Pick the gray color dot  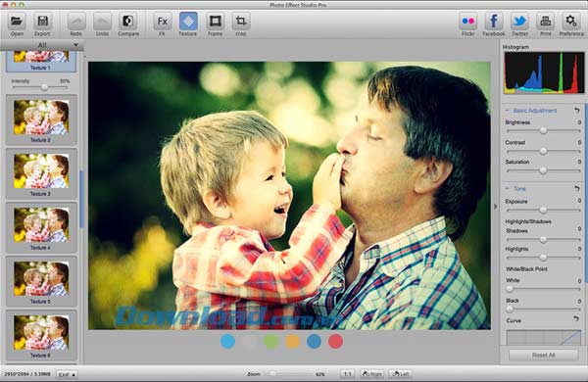pos(249,342)
